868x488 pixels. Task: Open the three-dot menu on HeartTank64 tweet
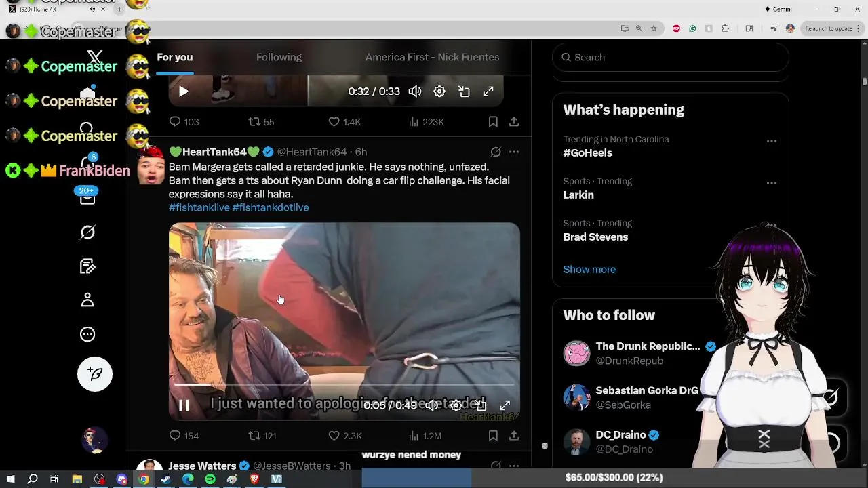tap(514, 152)
